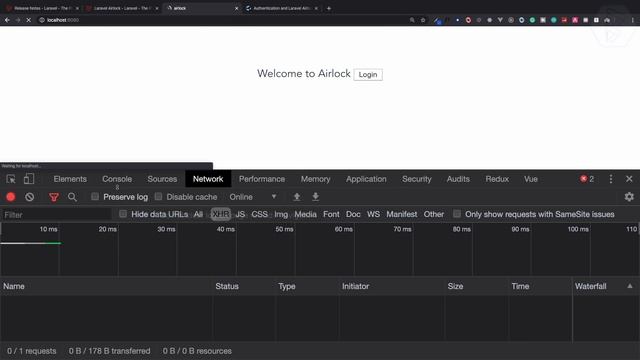View site information icon beside localhost

click(x=42, y=20)
